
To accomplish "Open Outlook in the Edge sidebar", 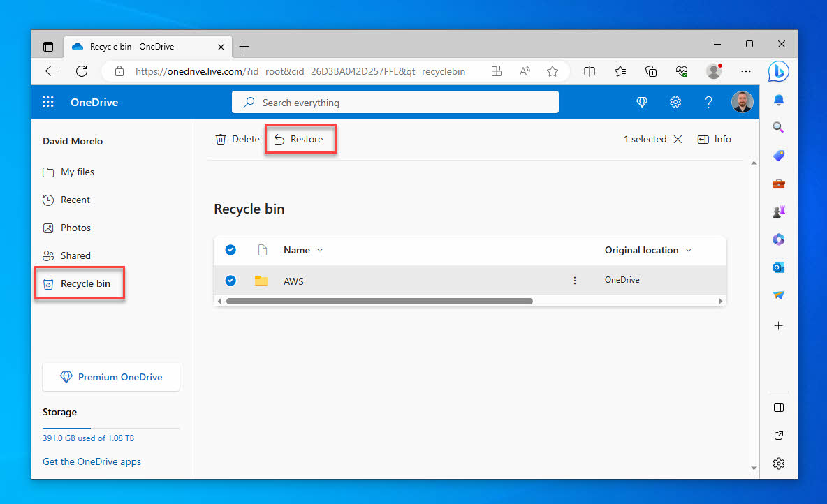I will pos(779,267).
